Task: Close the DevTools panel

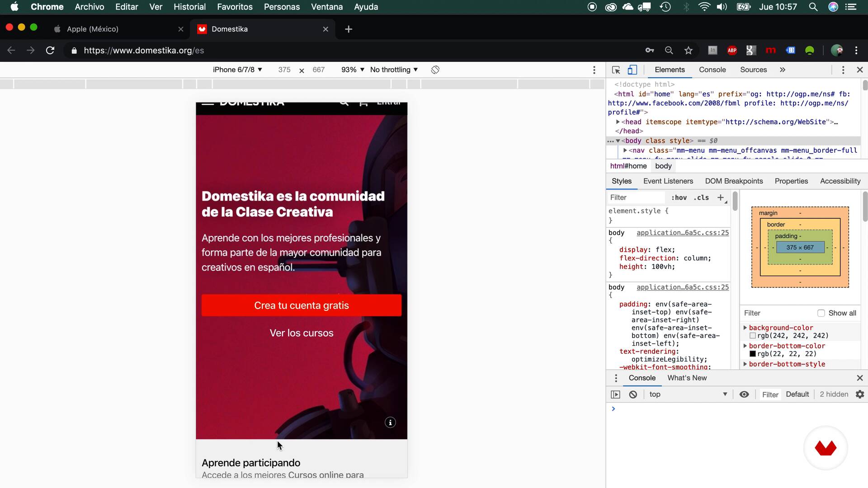Action: point(860,70)
